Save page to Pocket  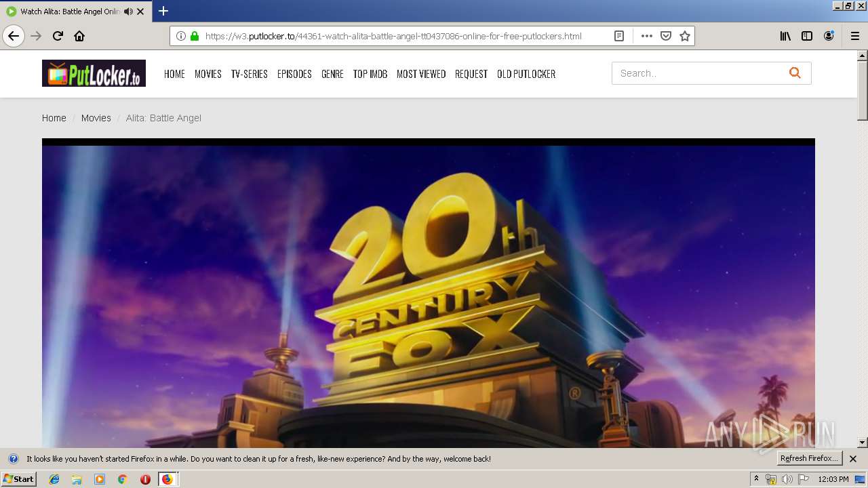coord(666,36)
